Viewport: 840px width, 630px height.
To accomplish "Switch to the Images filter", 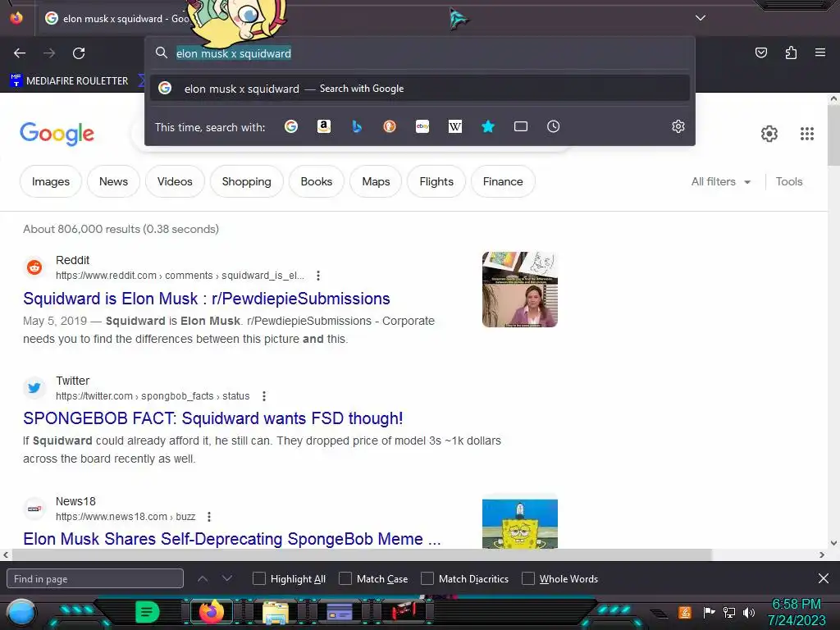I will (x=51, y=181).
